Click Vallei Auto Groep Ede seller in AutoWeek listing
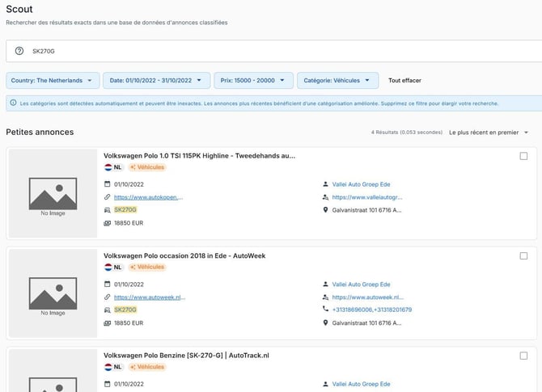Screen dimensions: 542x392 click(x=362, y=285)
